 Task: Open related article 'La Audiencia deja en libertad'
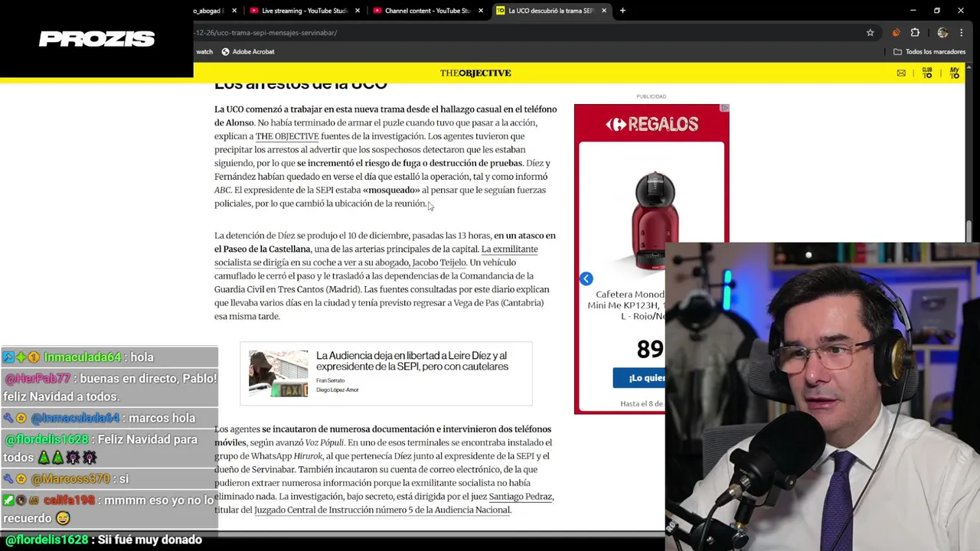[412, 361]
